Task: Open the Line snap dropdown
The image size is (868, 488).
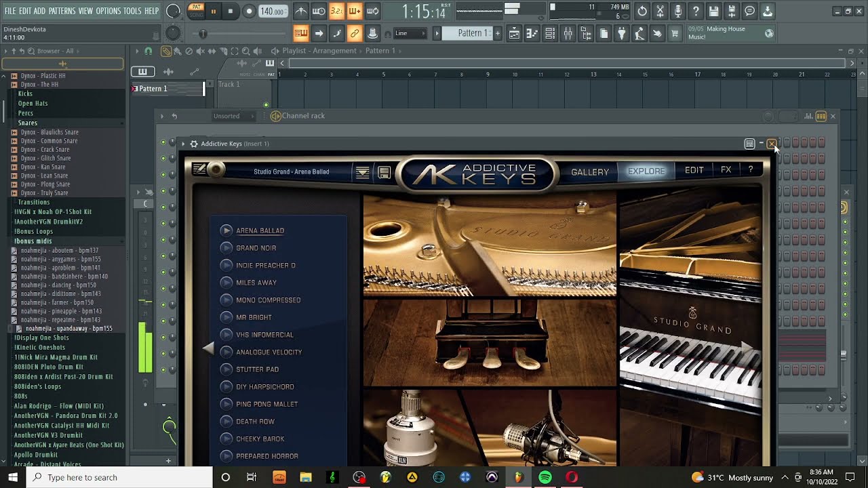Action: click(x=410, y=33)
